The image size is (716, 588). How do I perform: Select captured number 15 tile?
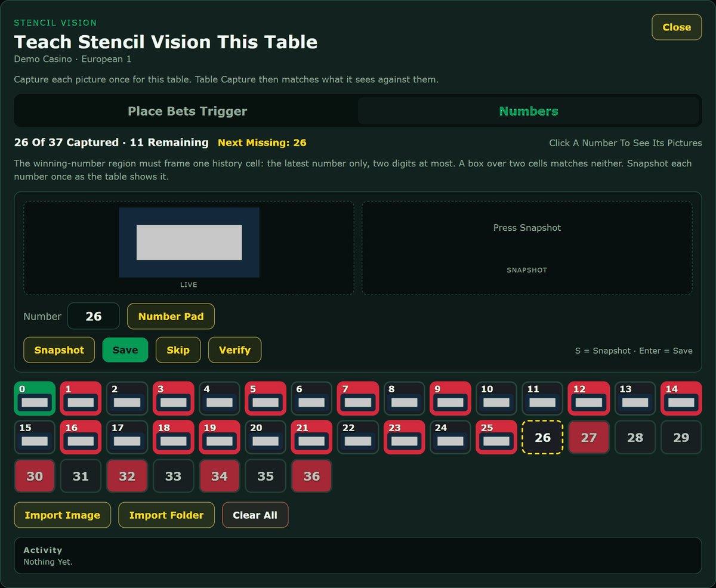[x=35, y=437]
